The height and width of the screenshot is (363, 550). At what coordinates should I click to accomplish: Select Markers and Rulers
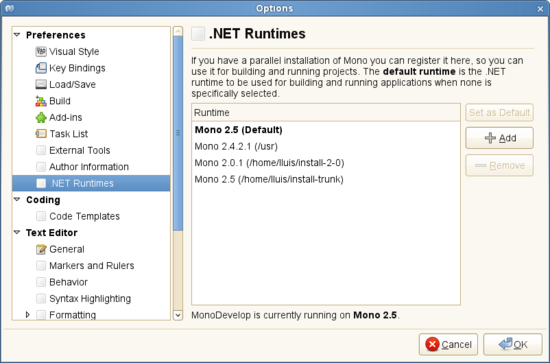coord(92,266)
